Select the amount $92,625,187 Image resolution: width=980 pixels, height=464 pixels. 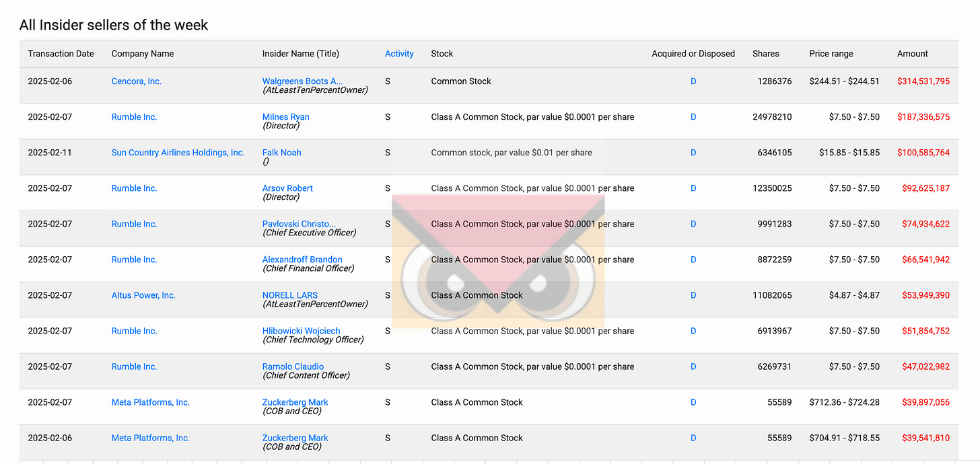pos(926,188)
